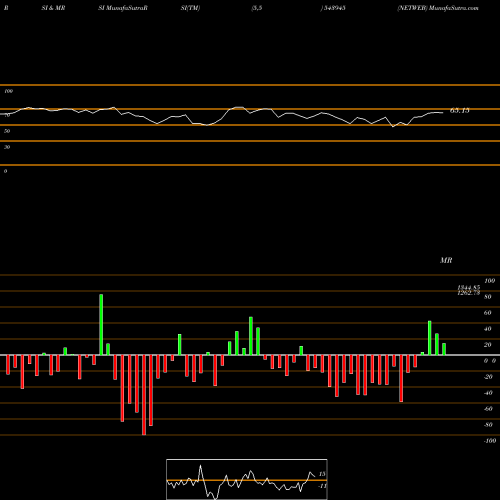Click the mini overview chart thumbnail
Image resolution: width=500 pixels, height=500 pixels.
pos(247,479)
